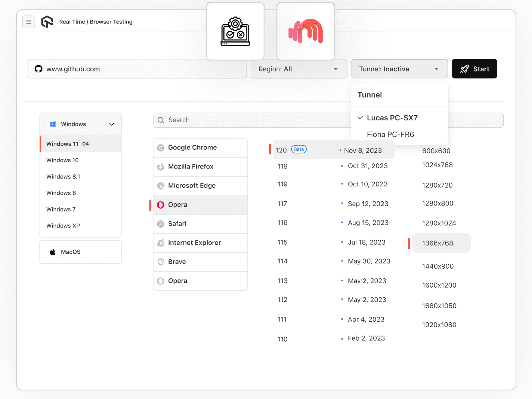Select the checked Lucas PC-SX7 tunnel
This screenshot has width=532, height=399.
pyautogui.click(x=392, y=118)
